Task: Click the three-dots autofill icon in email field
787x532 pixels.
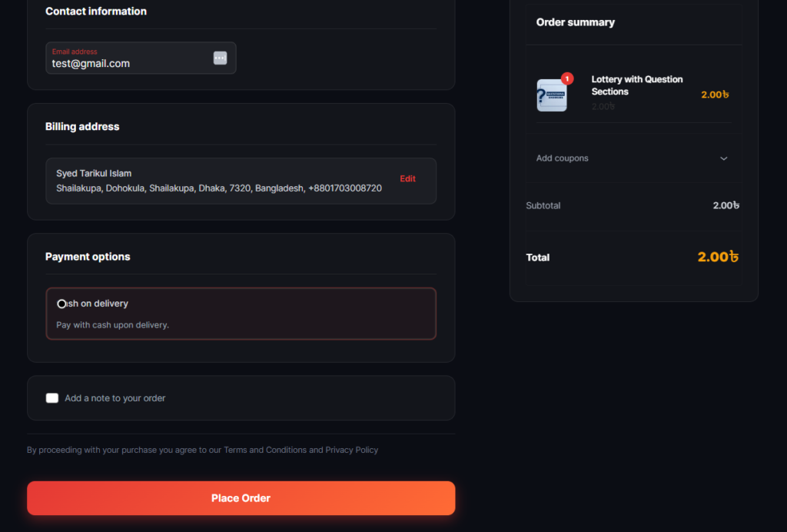Action: [x=220, y=58]
